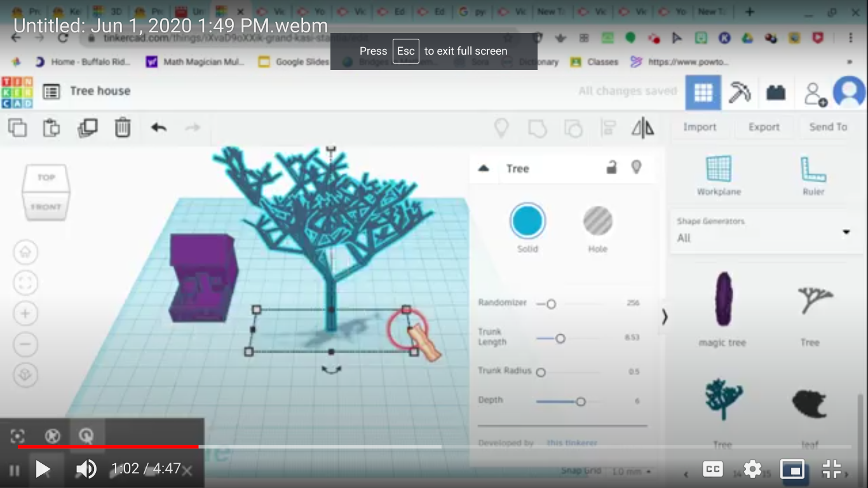Click the Paste clipboard icon
The height and width of the screenshot is (488, 868).
point(51,128)
